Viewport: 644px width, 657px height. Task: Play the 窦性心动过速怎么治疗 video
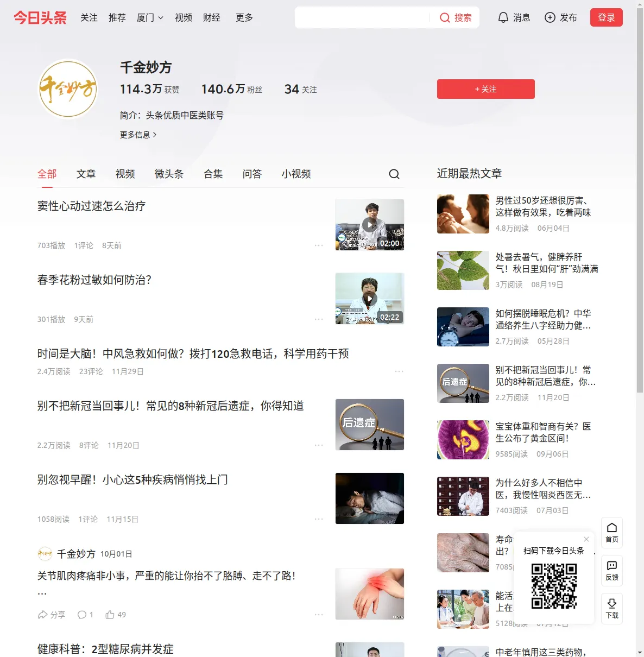pyautogui.click(x=370, y=225)
